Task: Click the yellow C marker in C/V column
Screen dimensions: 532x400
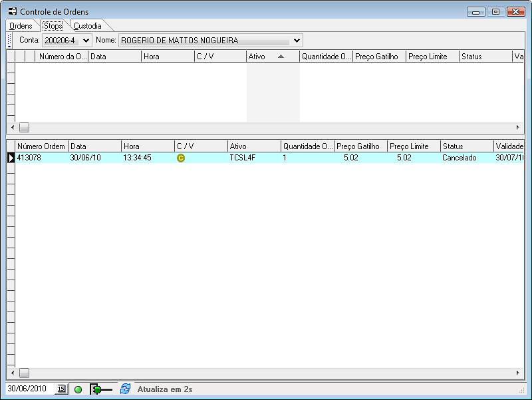Action: (x=180, y=158)
